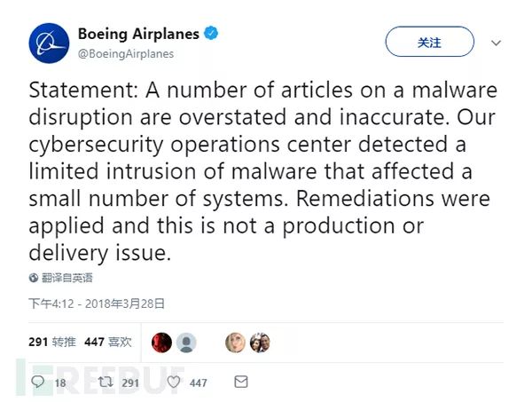Image resolution: width=532 pixels, height=402 pixels.
Task: View the 291 转推 retweets list
Action: coord(52,342)
